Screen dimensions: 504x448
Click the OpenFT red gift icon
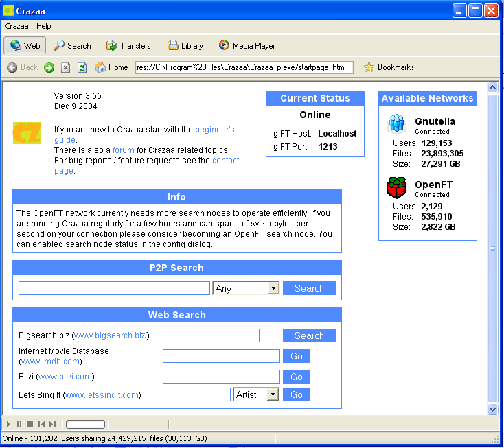(x=397, y=187)
